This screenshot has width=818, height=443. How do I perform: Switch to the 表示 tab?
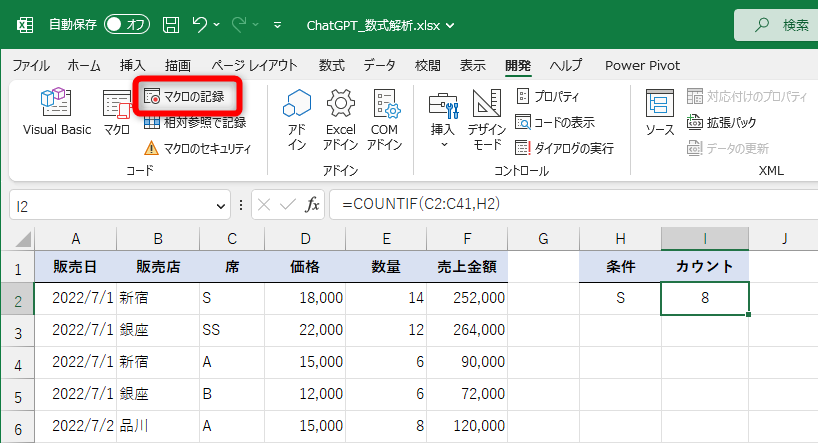coord(473,65)
